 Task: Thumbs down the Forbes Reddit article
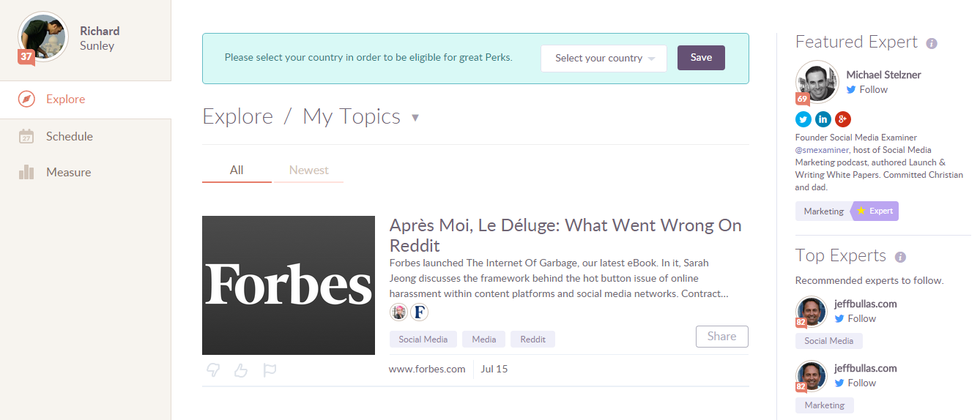pyautogui.click(x=213, y=370)
